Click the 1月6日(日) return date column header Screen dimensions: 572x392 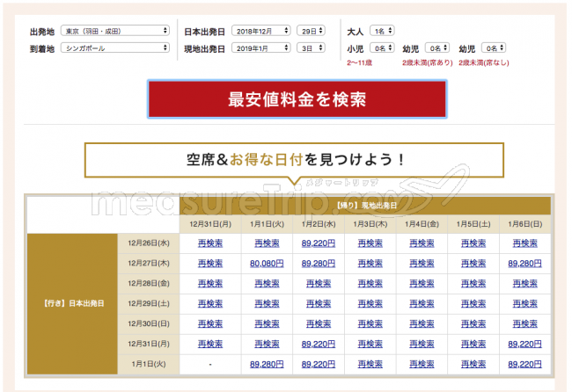pyautogui.click(x=525, y=224)
